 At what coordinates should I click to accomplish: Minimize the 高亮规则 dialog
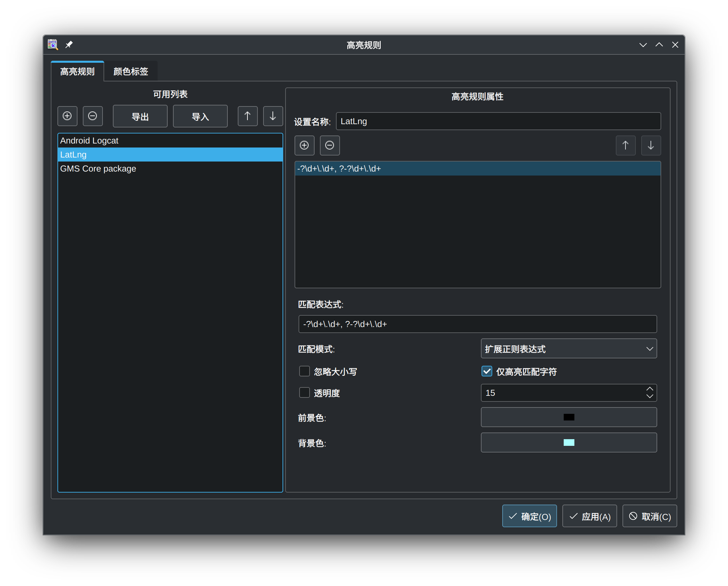click(x=643, y=45)
